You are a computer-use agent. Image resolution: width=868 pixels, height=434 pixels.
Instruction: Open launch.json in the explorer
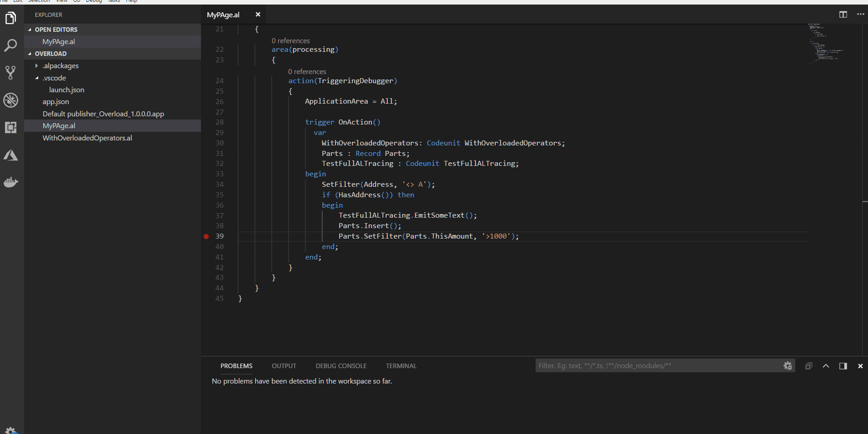[x=66, y=90]
